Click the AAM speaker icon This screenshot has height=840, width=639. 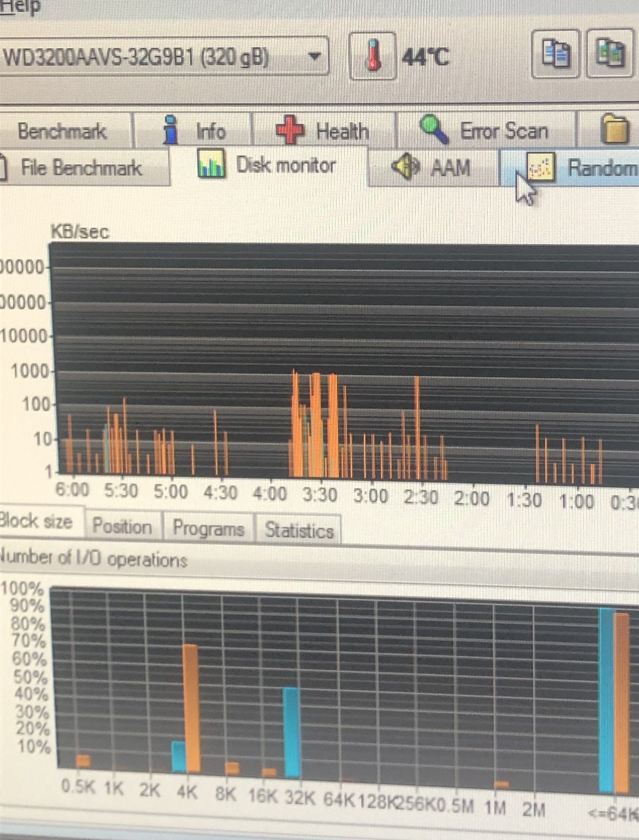405,166
